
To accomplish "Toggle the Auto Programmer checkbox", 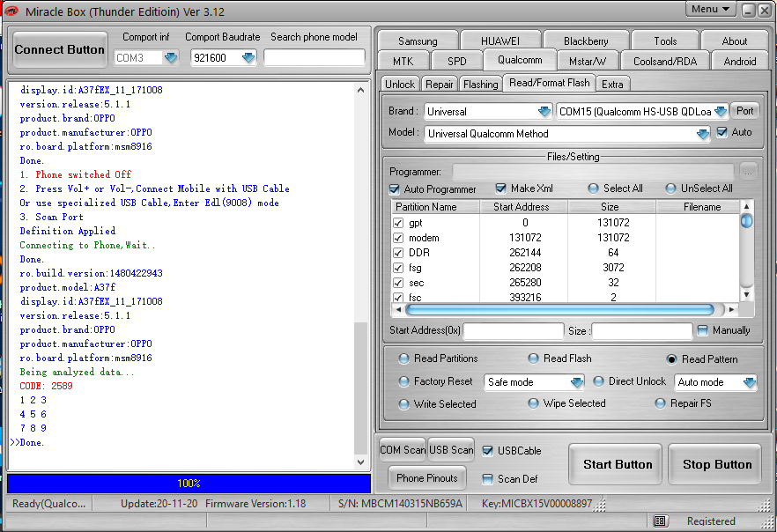I will [395, 189].
